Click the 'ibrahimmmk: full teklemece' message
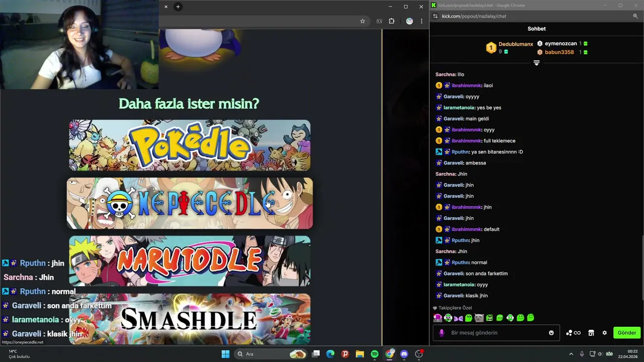This screenshot has width=644, height=362. (x=475, y=141)
